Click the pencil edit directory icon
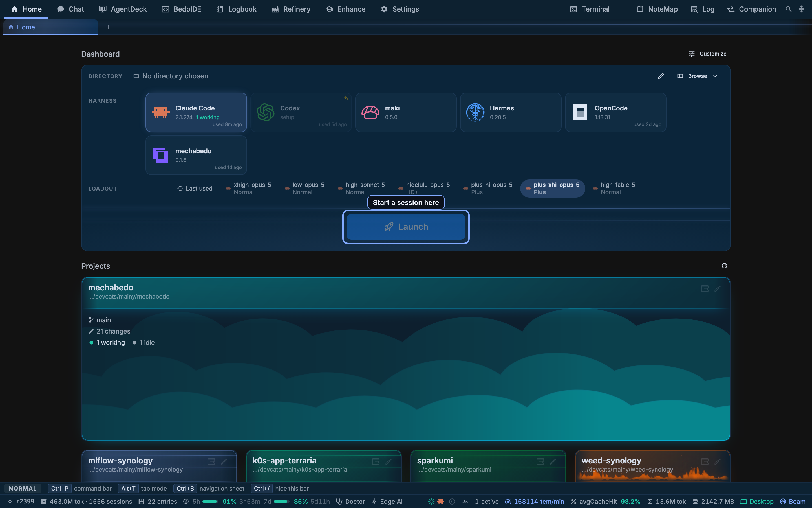This screenshot has height=508, width=812. 661,76
